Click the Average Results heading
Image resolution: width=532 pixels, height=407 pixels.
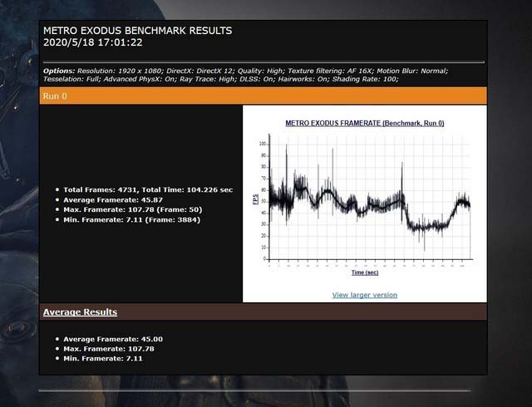[x=80, y=312]
